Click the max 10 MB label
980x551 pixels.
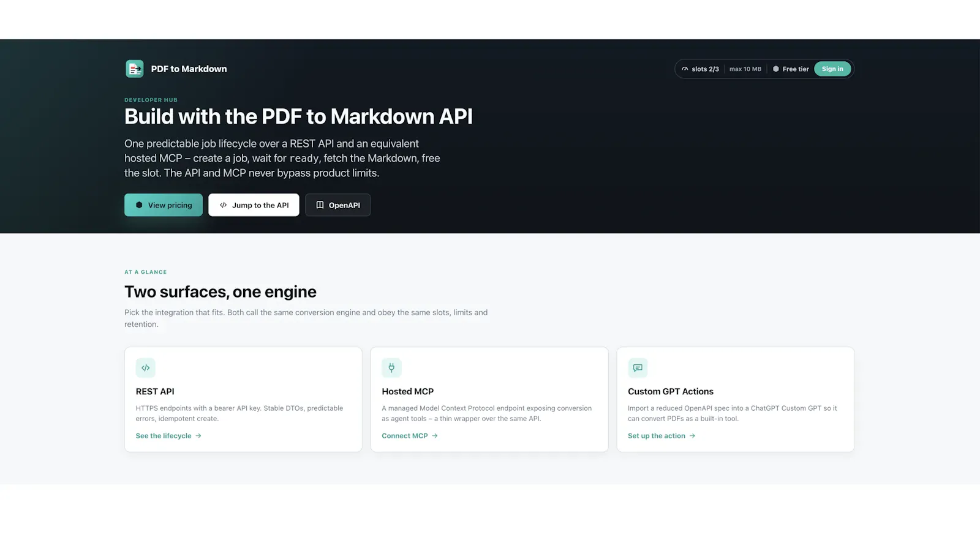tap(745, 69)
